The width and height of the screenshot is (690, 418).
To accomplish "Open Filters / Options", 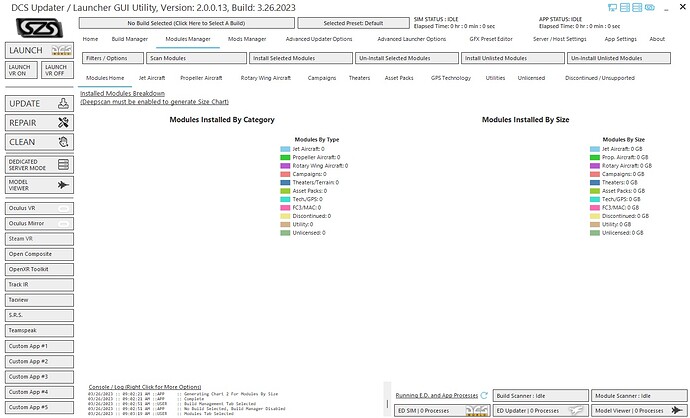I will [x=113, y=58].
